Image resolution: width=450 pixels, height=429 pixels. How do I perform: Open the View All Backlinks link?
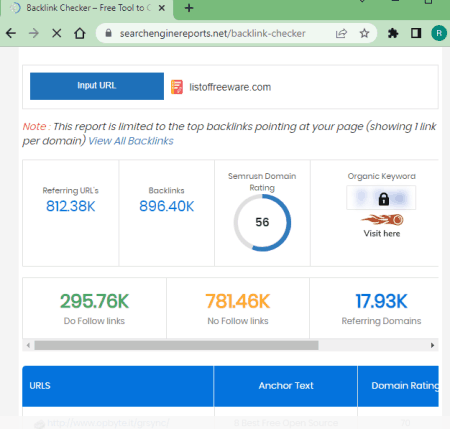(131, 141)
